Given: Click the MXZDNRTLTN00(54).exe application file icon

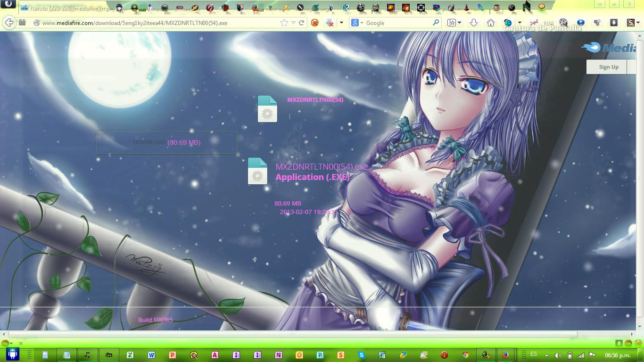Looking at the screenshot, I should point(257,171).
